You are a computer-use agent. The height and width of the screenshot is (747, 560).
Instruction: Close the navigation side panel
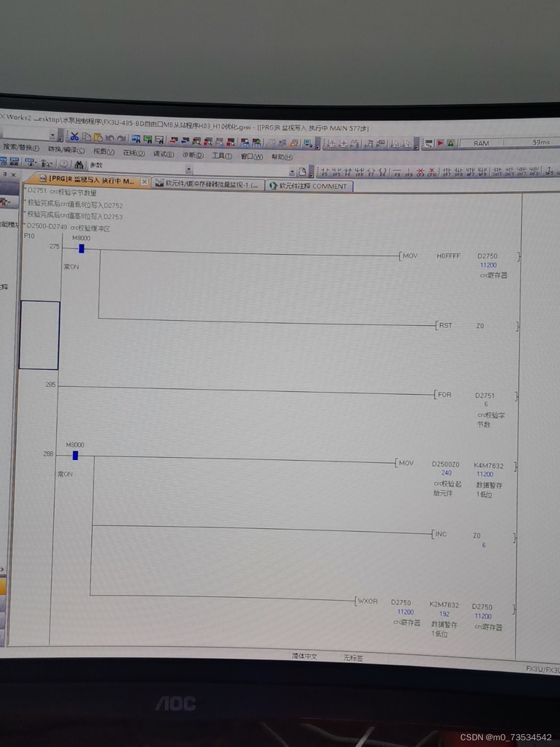point(13,174)
